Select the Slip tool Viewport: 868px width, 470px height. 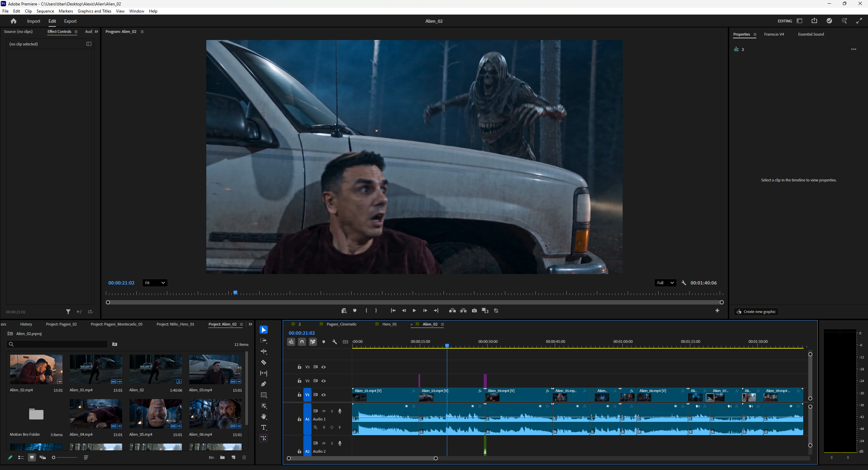[264, 373]
